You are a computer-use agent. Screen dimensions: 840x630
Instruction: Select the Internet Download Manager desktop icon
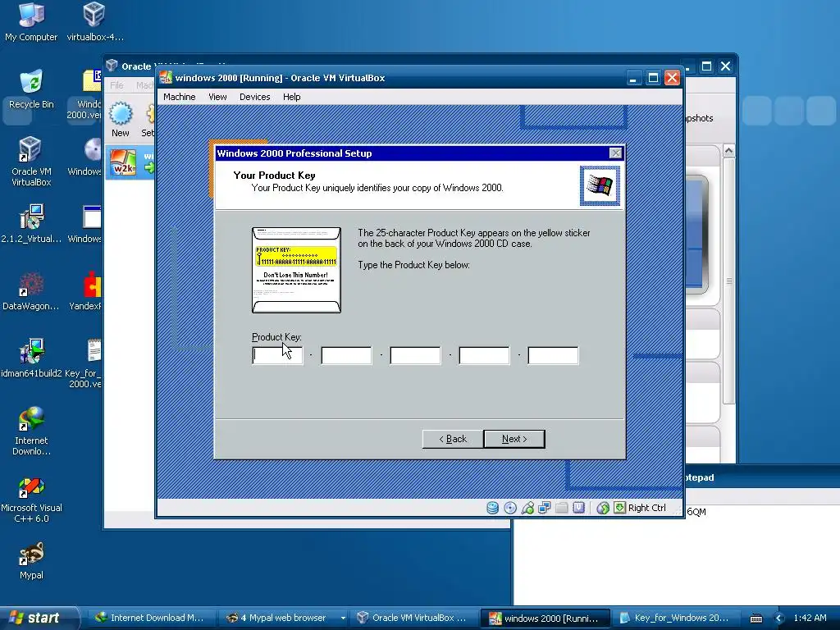click(31, 431)
